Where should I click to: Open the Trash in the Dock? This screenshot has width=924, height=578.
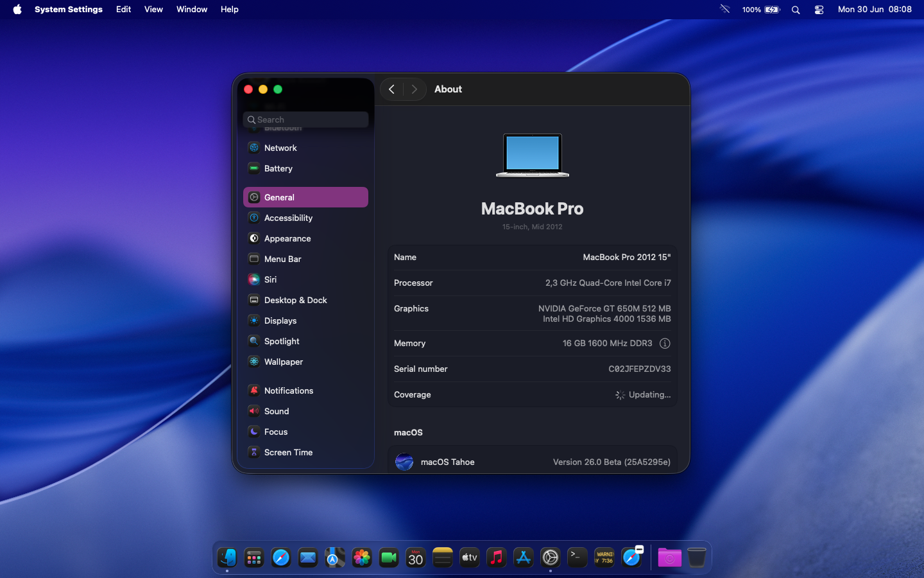pyautogui.click(x=697, y=557)
